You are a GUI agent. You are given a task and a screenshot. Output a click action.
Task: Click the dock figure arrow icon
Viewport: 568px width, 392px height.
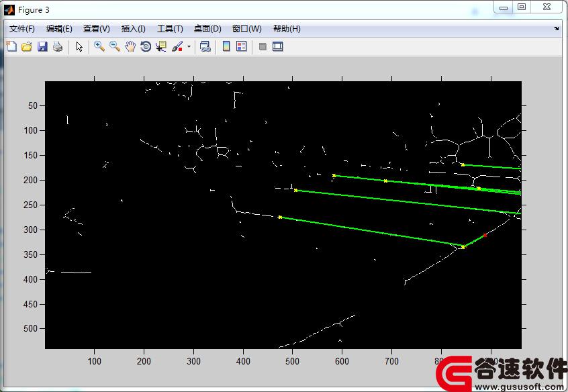point(557,29)
